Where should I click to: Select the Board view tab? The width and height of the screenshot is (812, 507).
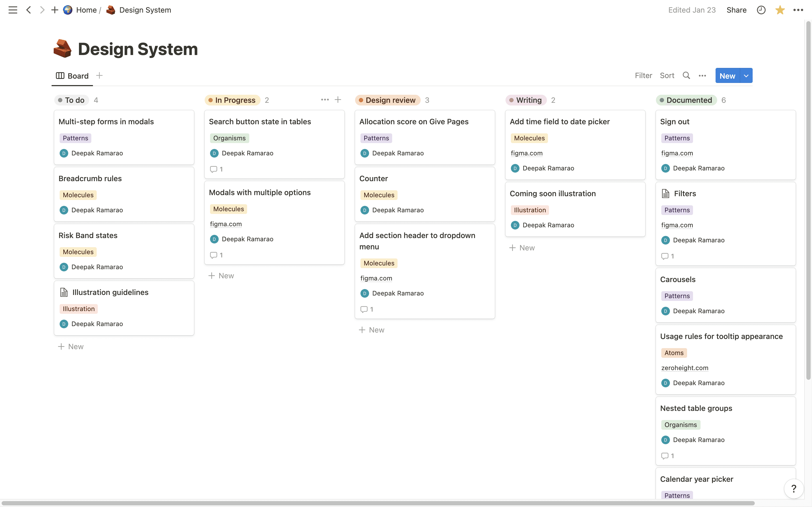(x=72, y=76)
